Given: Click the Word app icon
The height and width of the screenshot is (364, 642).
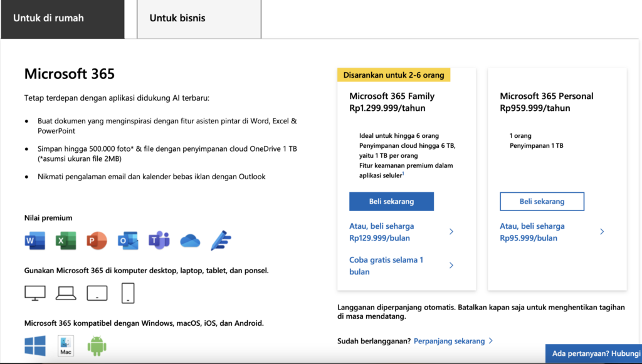Looking at the screenshot, I should [x=35, y=240].
